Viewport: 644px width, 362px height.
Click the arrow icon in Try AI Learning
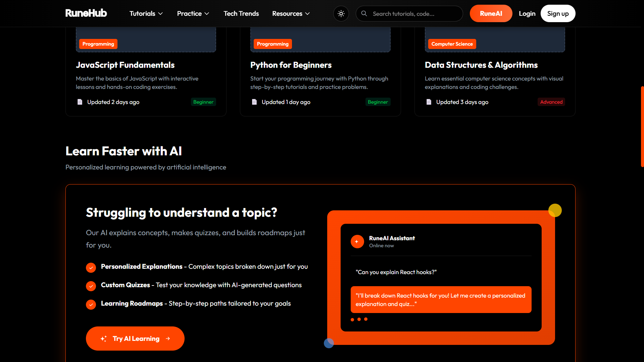(x=168, y=339)
